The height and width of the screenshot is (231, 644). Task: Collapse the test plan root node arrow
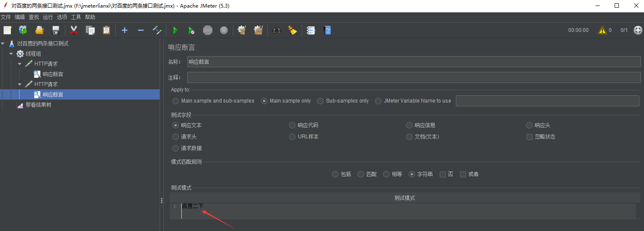[3, 43]
